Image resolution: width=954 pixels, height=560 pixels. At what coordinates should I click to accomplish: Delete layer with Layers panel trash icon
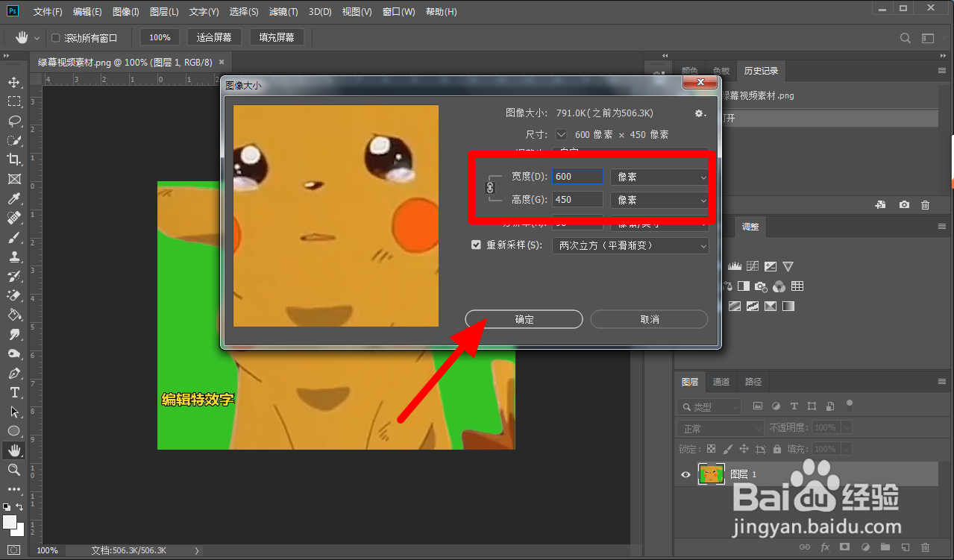[926, 547]
